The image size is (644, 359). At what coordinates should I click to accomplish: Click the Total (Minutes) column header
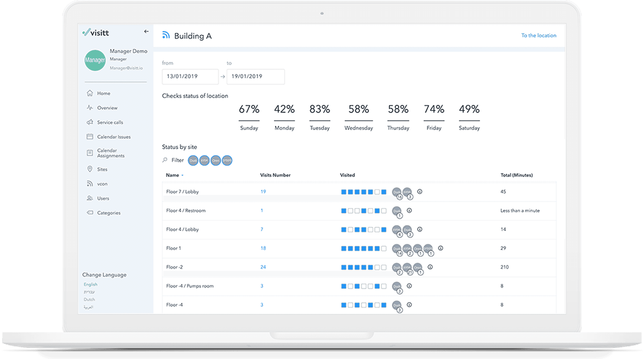517,175
